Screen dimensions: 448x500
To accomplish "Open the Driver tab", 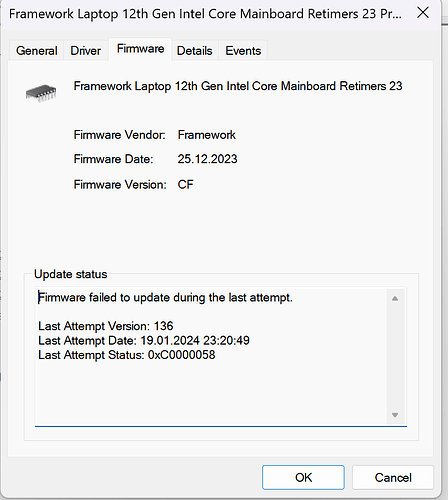I will (x=86, y=51).
